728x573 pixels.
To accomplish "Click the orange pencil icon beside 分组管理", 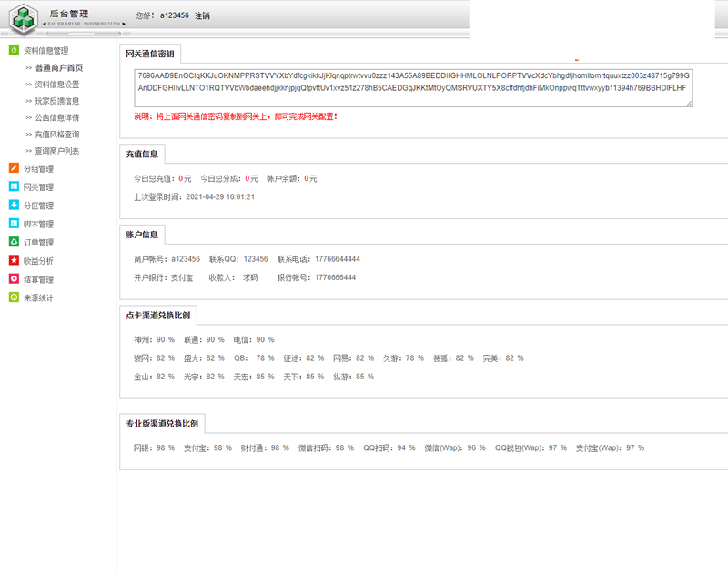I will (x=14, y=168).
